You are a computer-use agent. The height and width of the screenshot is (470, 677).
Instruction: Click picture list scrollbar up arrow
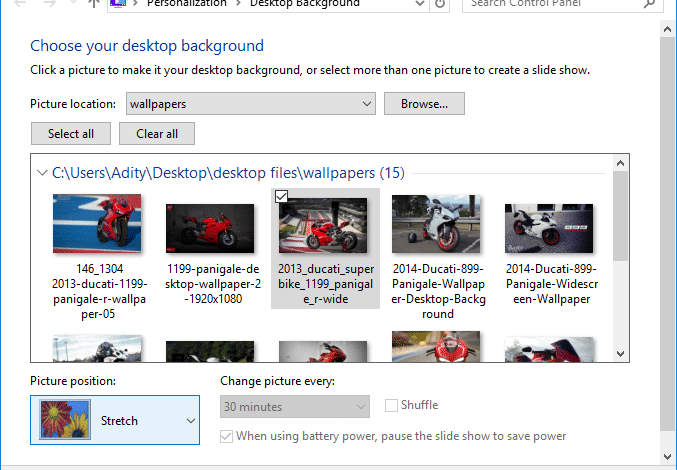tap(620, 163)
